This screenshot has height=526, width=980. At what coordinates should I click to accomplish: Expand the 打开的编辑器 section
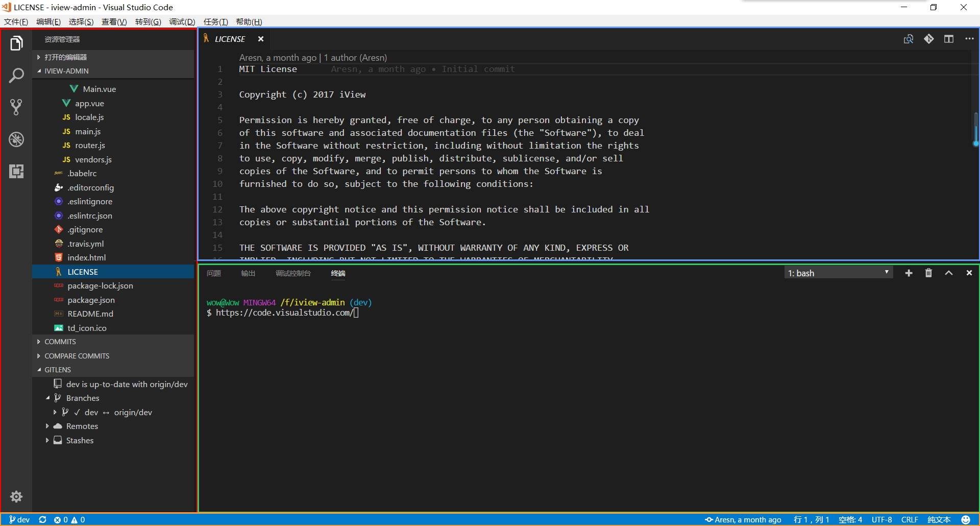113,57
